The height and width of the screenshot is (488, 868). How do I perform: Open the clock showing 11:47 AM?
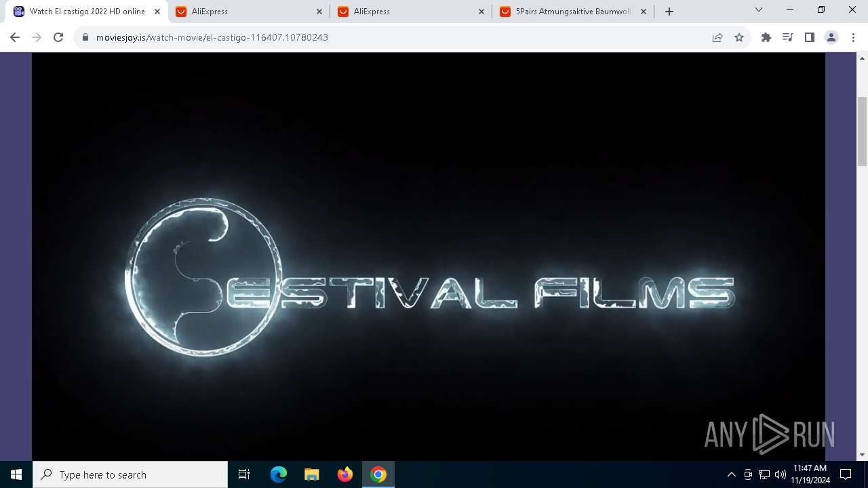[x=809, y=474]
